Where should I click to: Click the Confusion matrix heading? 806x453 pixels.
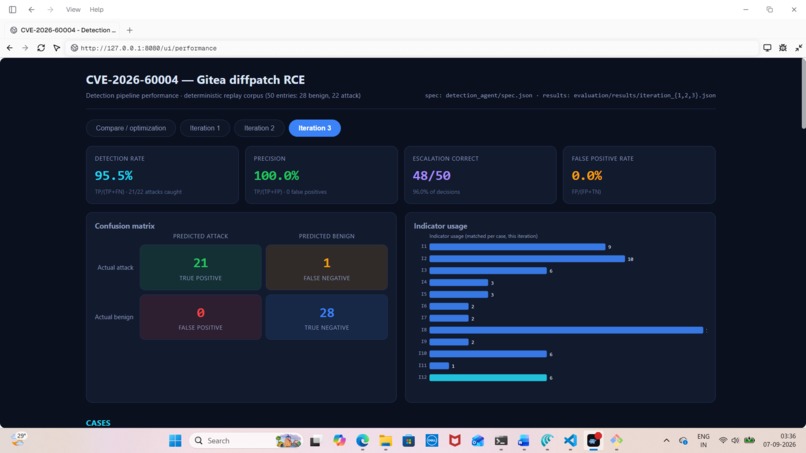(x=124, y=226)
